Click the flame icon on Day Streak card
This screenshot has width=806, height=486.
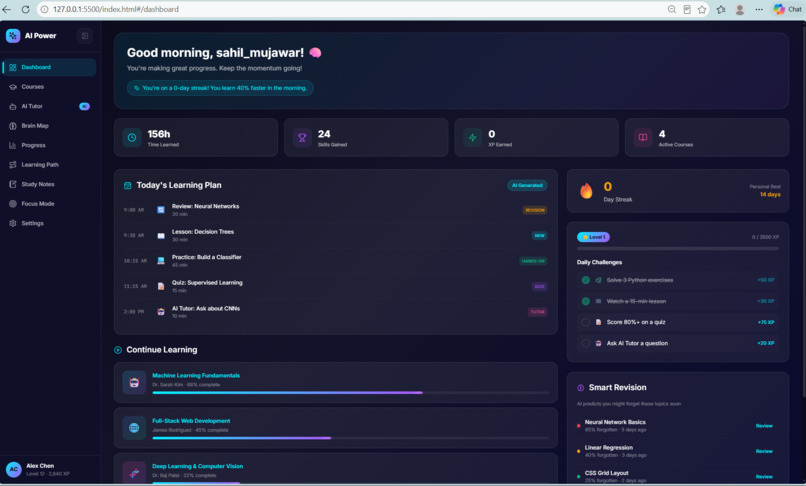(x=587, y=191)
